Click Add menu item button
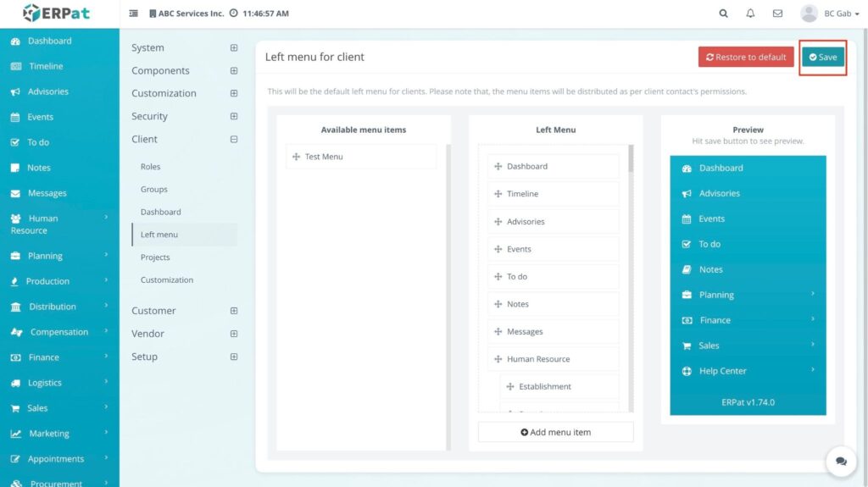This screenshot has width=868, height=487. coord(555,432)
